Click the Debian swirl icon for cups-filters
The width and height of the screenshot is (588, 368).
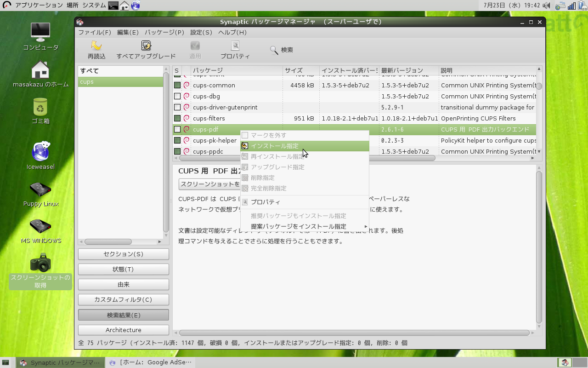click(x=187, y=118)
